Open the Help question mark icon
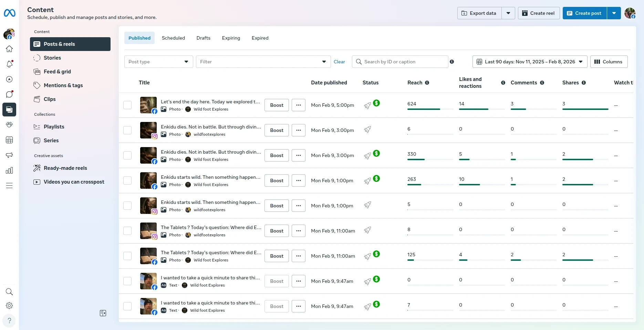This screenshot has height=330, width=644. click(x=9, y=320)
